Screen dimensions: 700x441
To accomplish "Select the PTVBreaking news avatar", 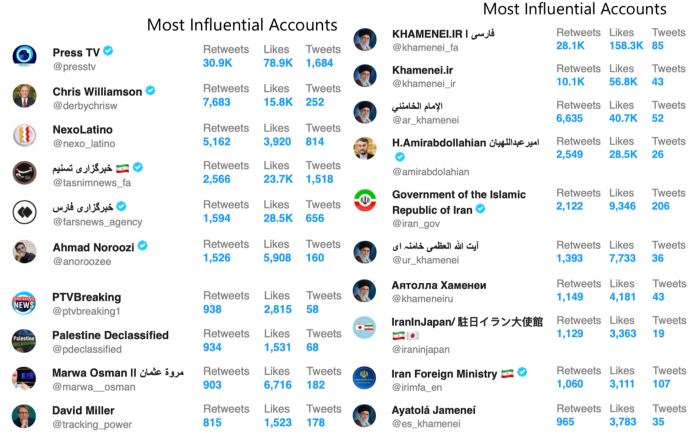I will (x=24, y=304).
